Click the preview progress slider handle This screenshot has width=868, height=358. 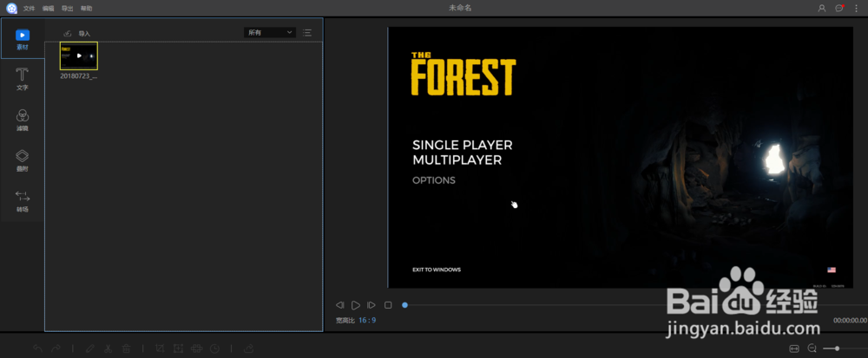tap(404, 305)
